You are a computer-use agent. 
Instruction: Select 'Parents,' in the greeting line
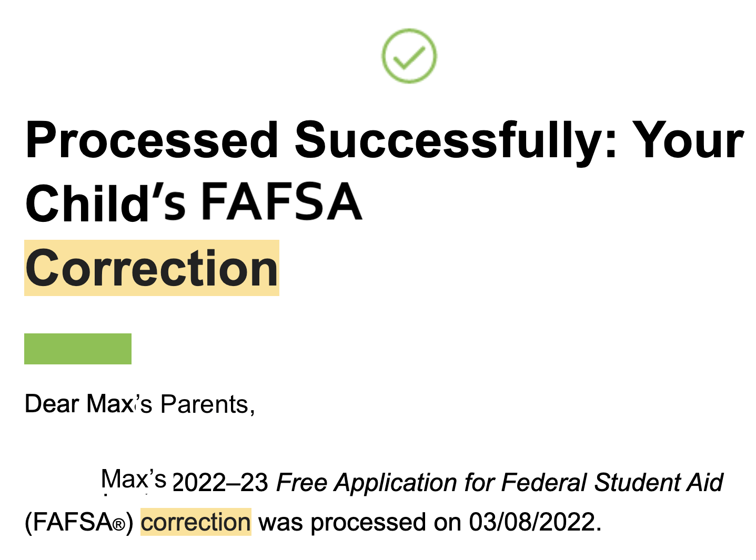(x=208, y=405)
